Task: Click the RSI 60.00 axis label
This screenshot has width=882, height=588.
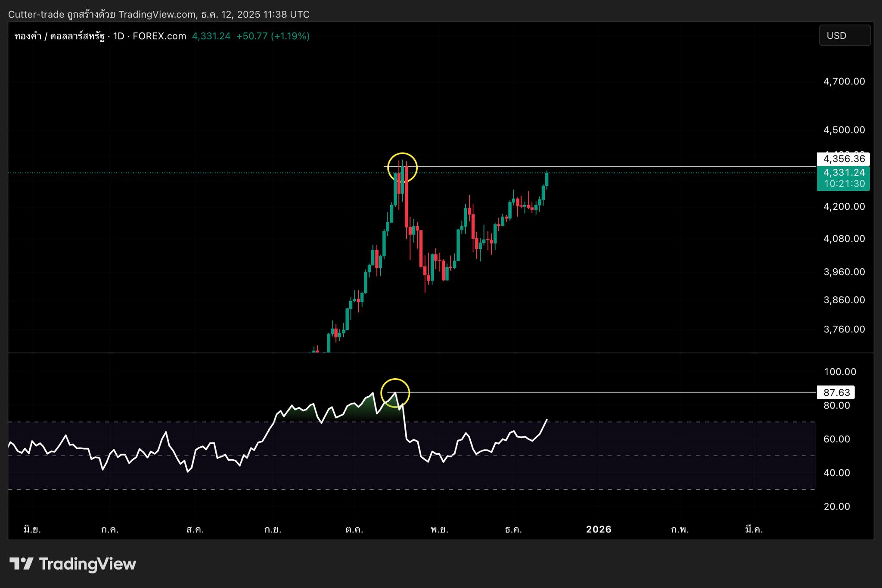Action: click(837, 439)
